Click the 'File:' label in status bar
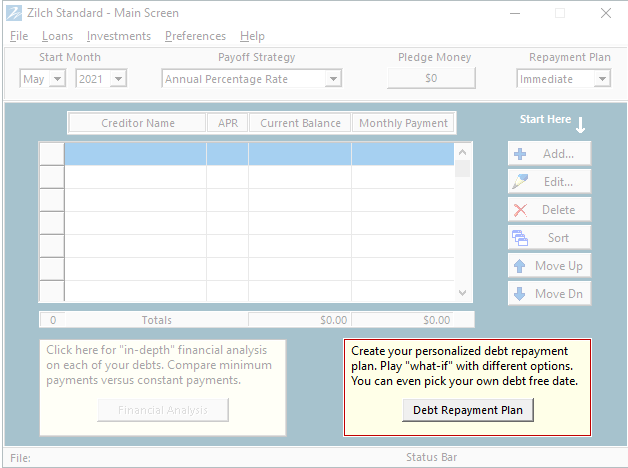This screenshot has height=468, width=628. pyautogui.click(x=20, y=458)
